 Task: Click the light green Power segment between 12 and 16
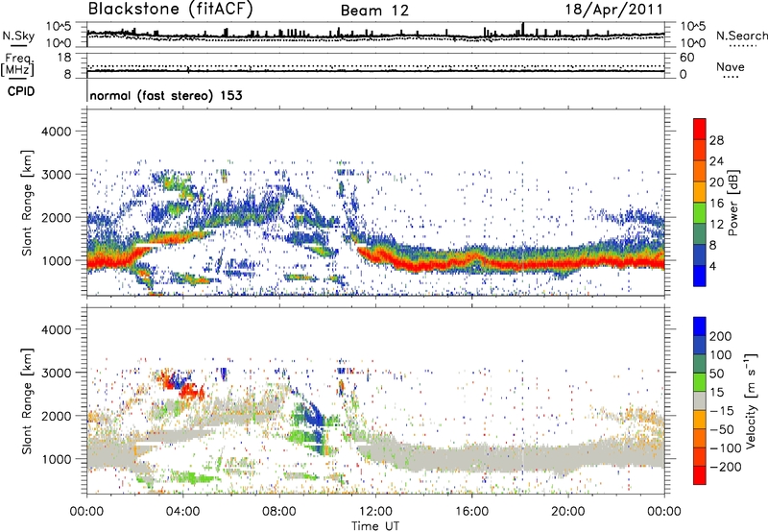[x=700, y=212]
